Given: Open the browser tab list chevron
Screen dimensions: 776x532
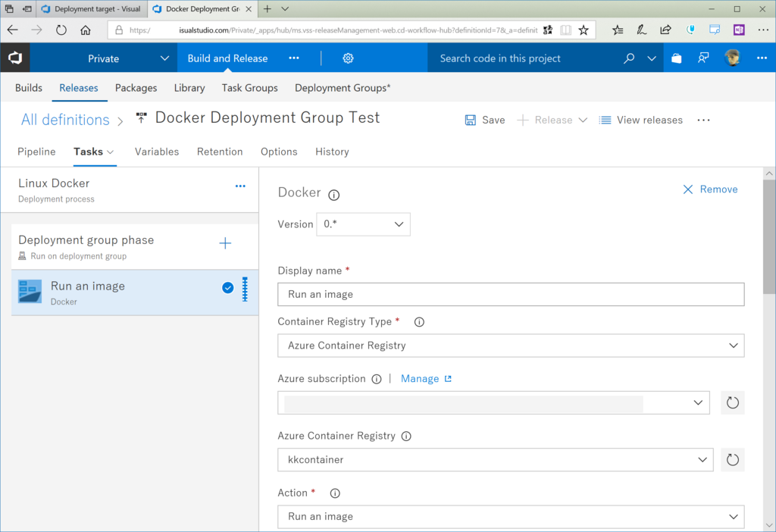Looking at the screenshot, I should [x=285, y=9].
